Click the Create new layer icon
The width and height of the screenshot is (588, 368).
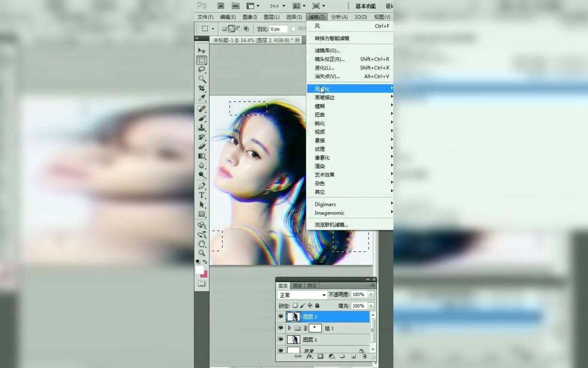(x=353, y=356)
